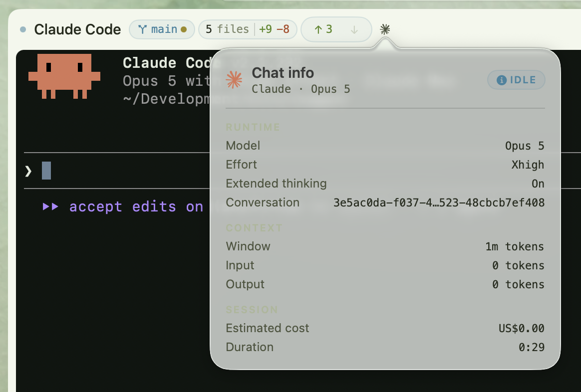Click the Output 0 tokens value
The height and width of the screenshot is (392, 581).
point(518,284)
